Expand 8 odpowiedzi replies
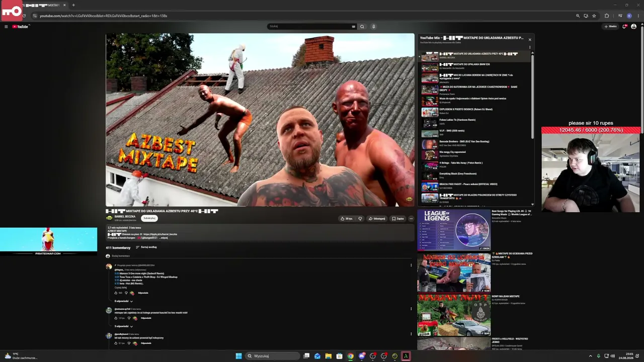644x362 pixels. (124, 301)
